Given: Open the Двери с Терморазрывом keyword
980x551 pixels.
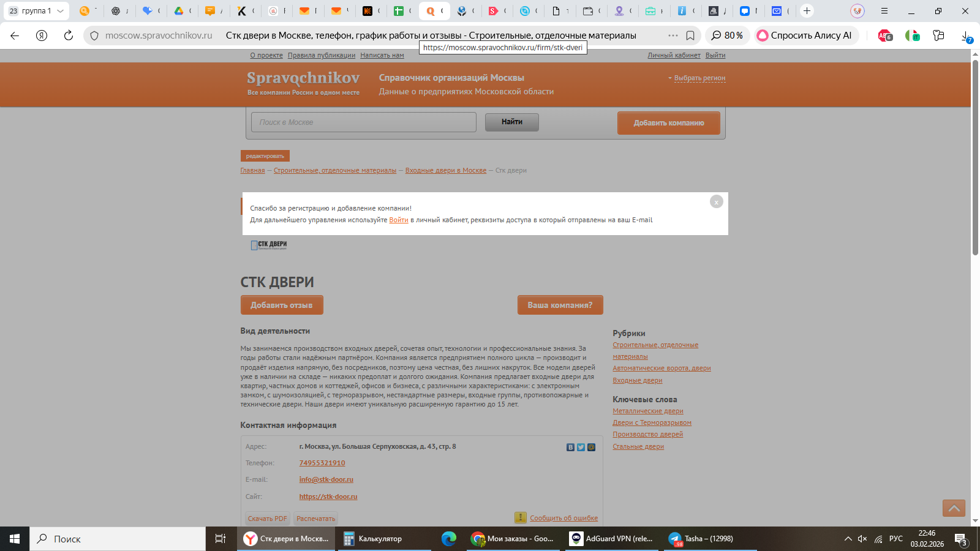Looking at the screenshot, I should point(652,423).
